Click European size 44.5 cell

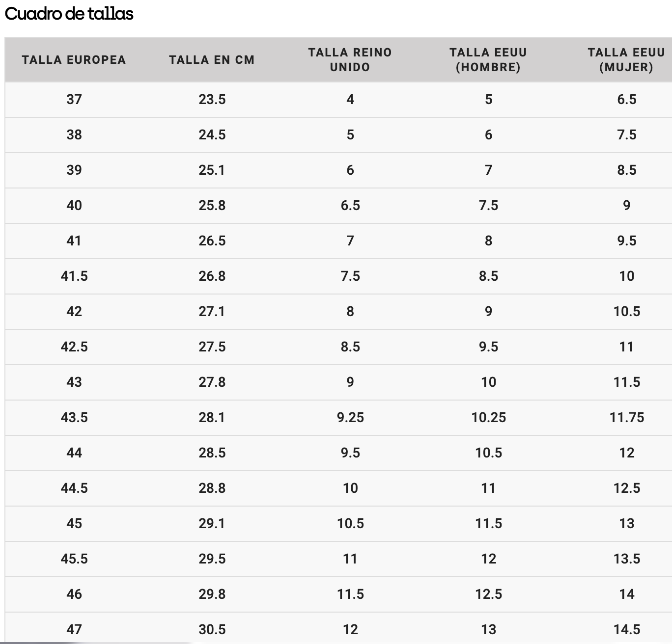(x=74, y=488)
